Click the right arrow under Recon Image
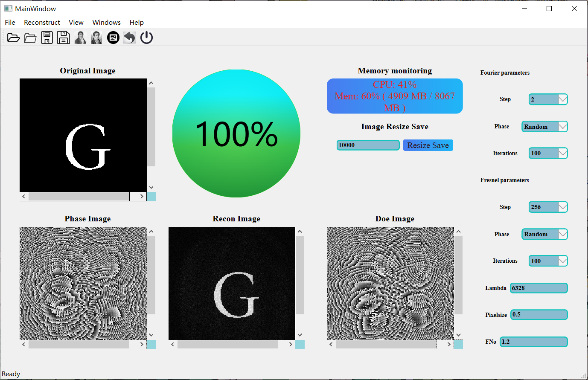The height and width of the screenshot is (380, 588). click(x=291, y=344)
